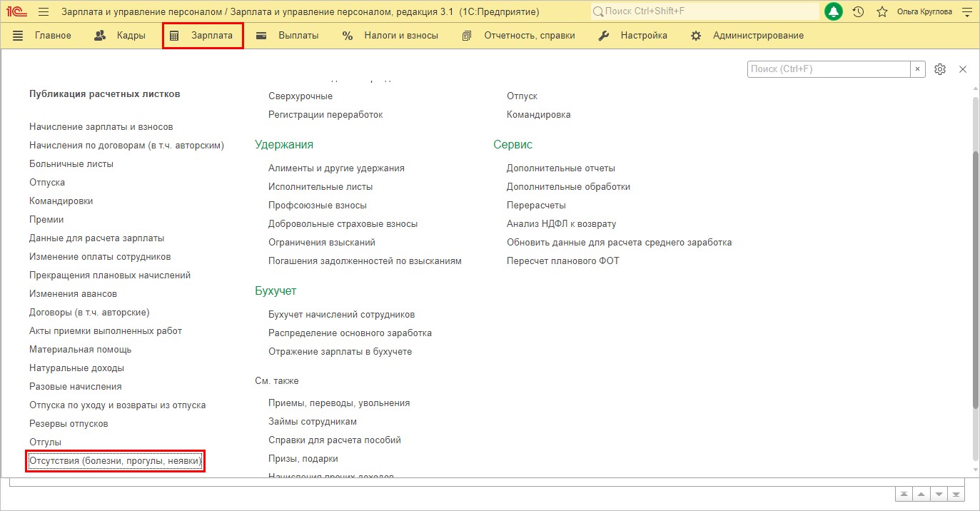Image resolution: width=980 pixels, height=511 pixels.
Task: Click the vertical scrollbar of the menu
Action: pos(975,278)
